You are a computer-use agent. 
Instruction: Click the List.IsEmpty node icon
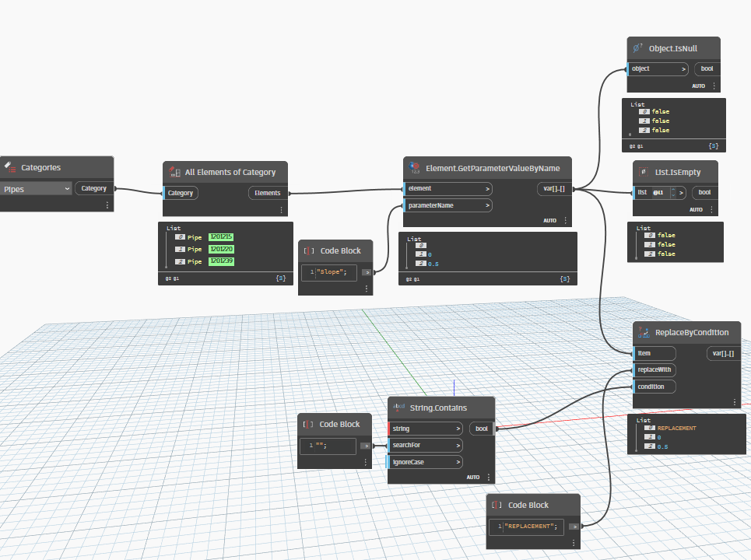pos(644,172)
